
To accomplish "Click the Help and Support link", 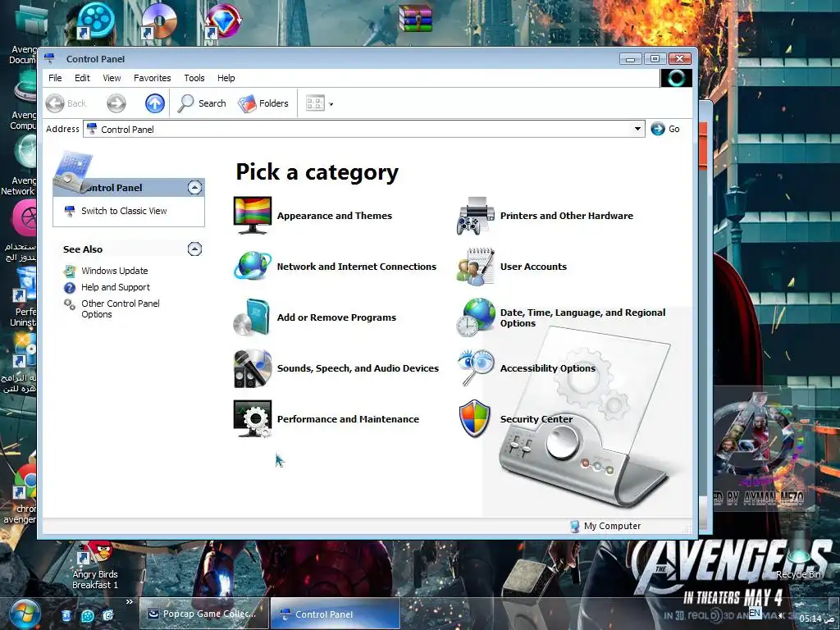I will tap(116, 288).
